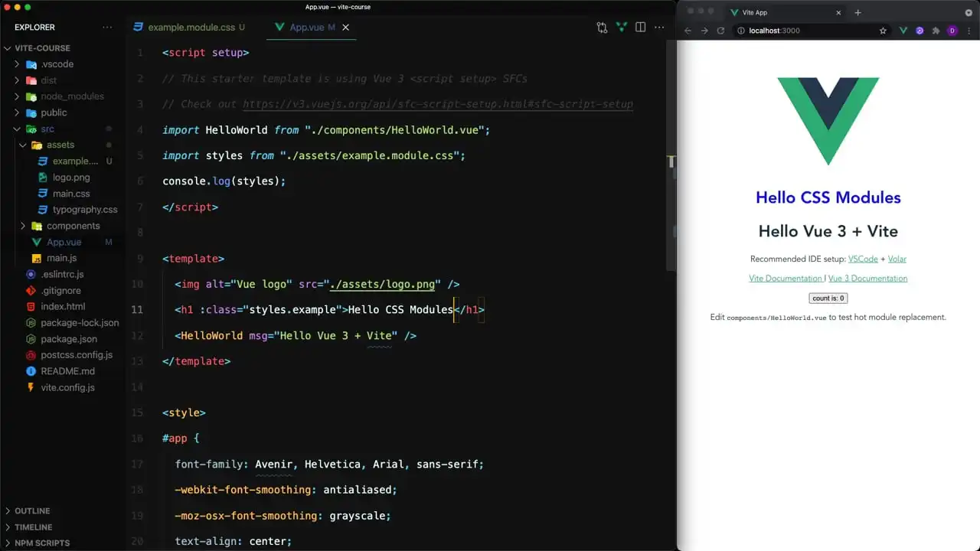
Task: Click the 'Hello CSS Modules' heading on page
Action: [x=828, y=197]
